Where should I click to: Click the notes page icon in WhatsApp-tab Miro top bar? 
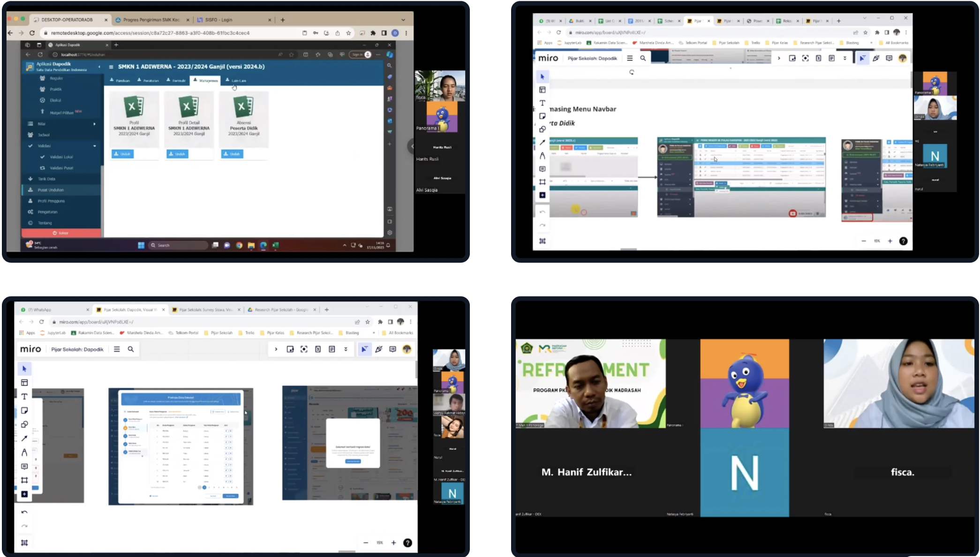pyautogui.click(x=332, y=349)
